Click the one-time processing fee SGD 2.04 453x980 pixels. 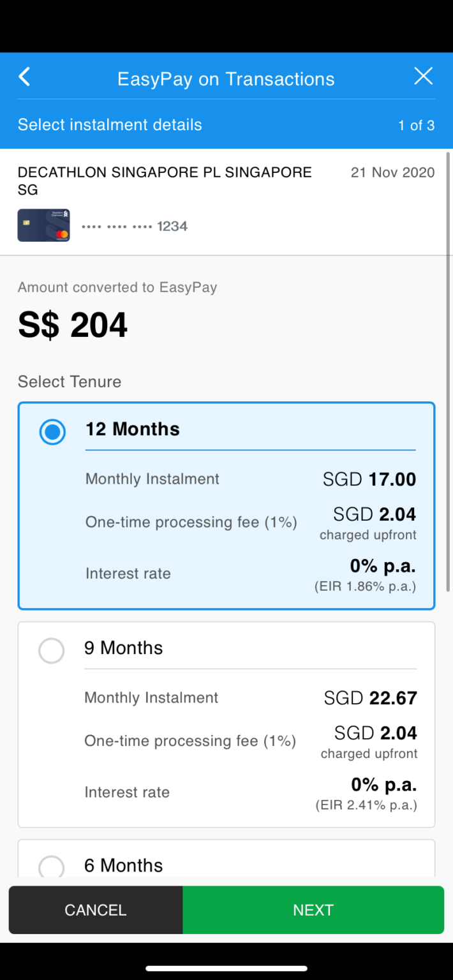pyautogui.click(x=373, y=514)
